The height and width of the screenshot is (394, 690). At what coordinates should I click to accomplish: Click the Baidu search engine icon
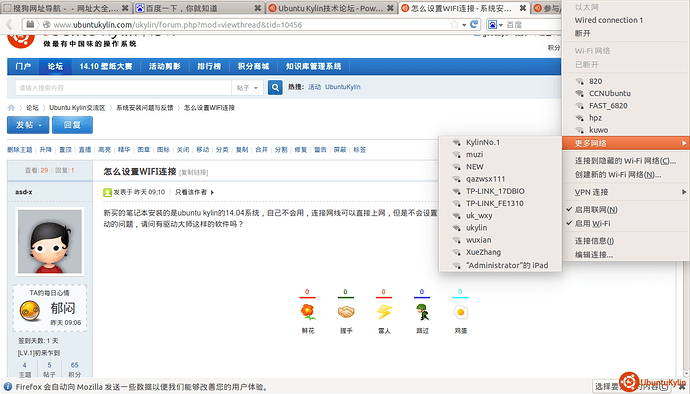click(x=492, y=25)
